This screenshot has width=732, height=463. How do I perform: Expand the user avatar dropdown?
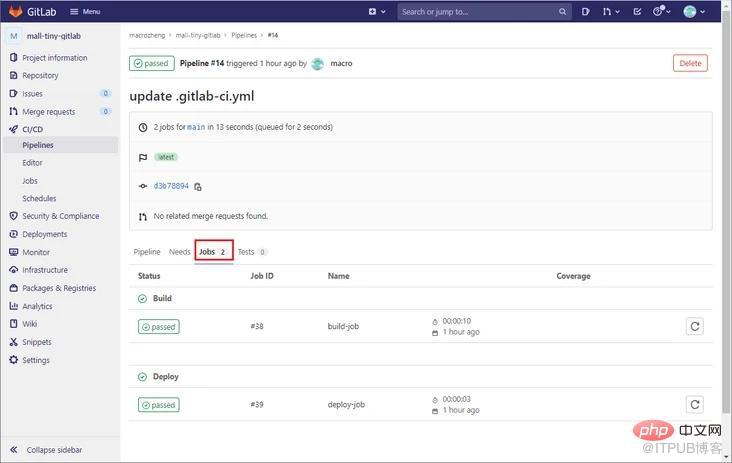(694, 12)
